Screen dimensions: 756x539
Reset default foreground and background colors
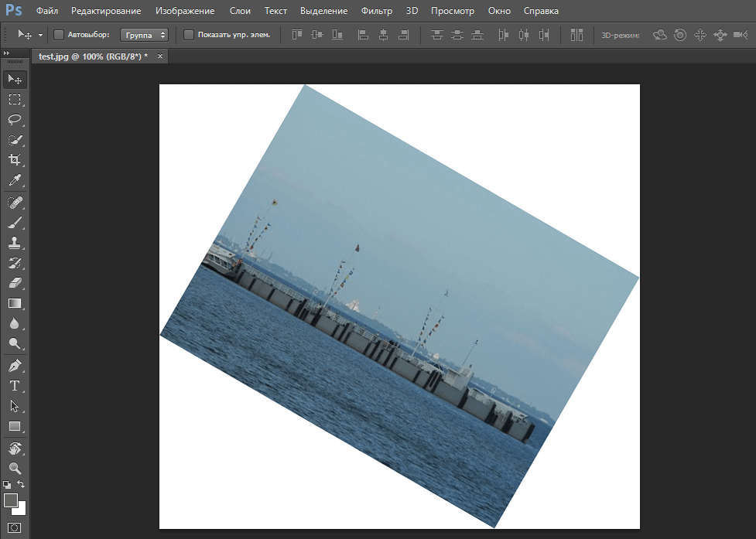[7, 485]
